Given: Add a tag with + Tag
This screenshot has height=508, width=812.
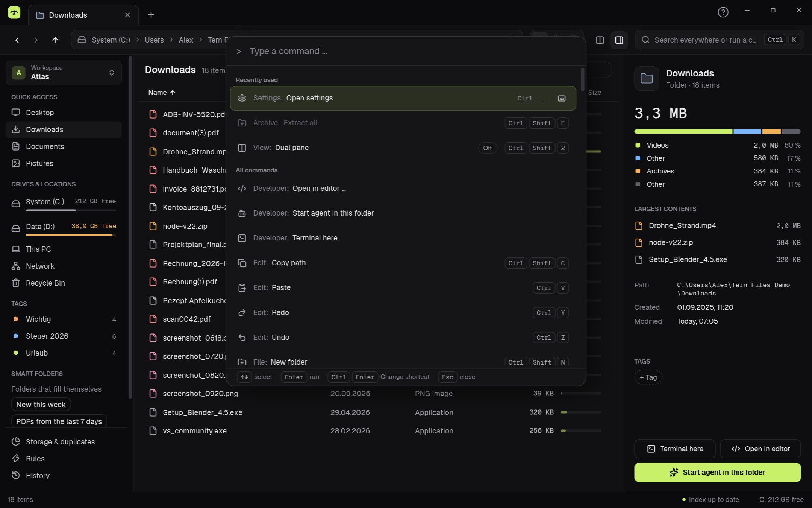Looking at the screenshot, I should tap(648, 377).
